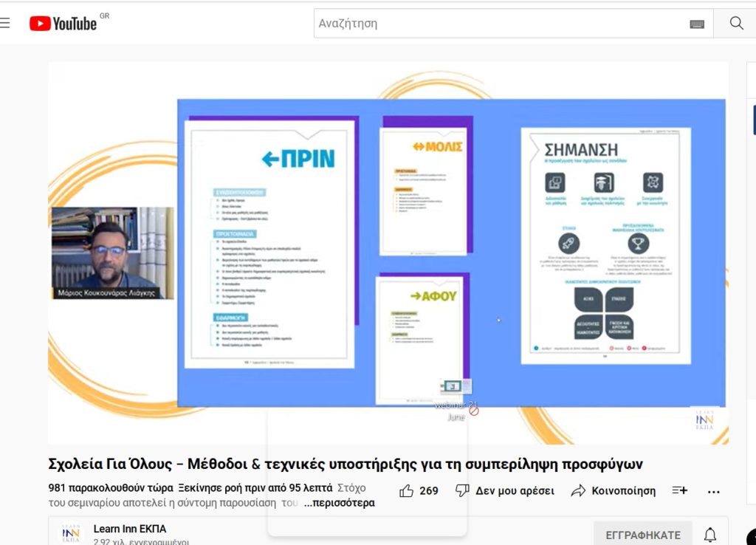Click the ΠΡΙΝ slide page
This screenshot has height=545, width=756.
pos(269,244)
